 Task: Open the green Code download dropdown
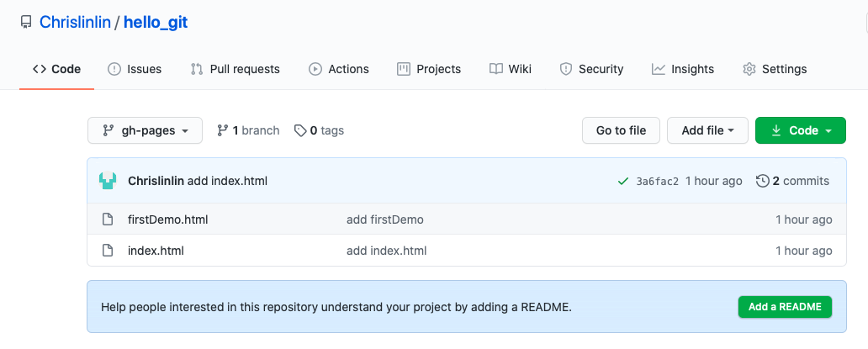[800, 130]
